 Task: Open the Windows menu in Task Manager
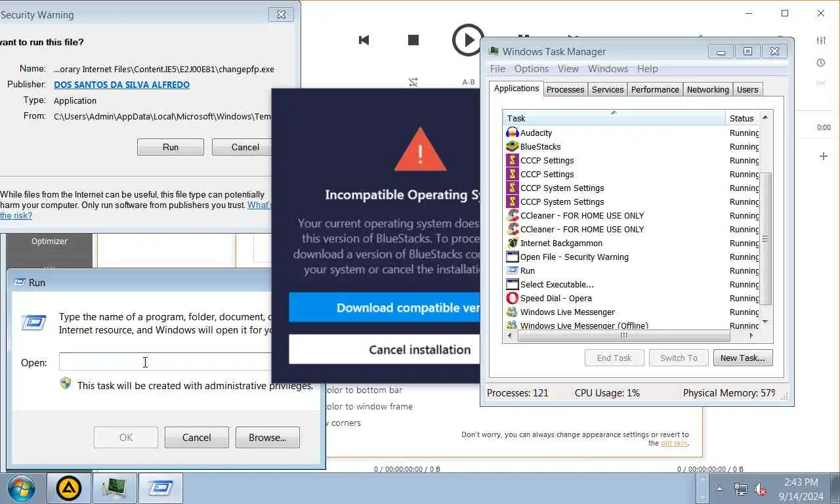608,69
